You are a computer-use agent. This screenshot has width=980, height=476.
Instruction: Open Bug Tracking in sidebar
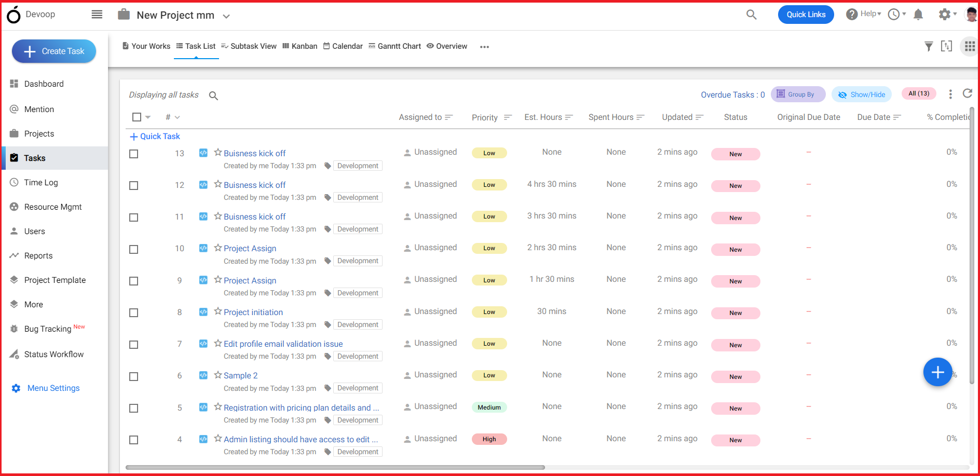48,329
